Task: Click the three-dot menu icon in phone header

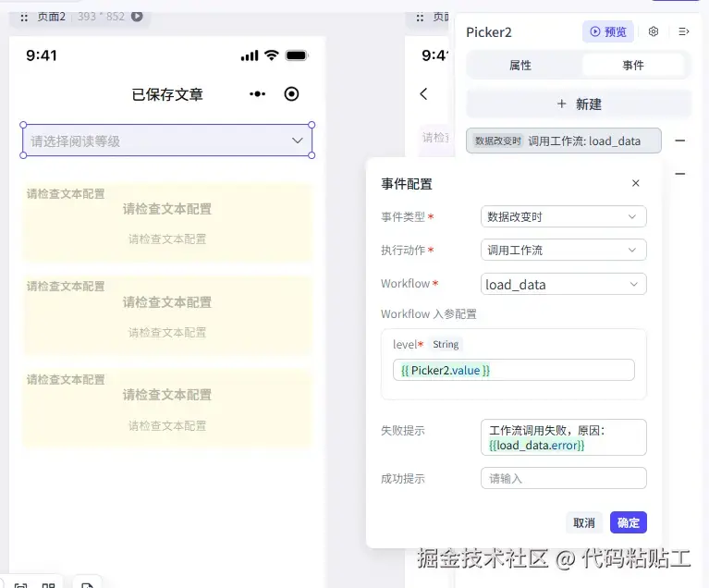Action: coord(257,94)
